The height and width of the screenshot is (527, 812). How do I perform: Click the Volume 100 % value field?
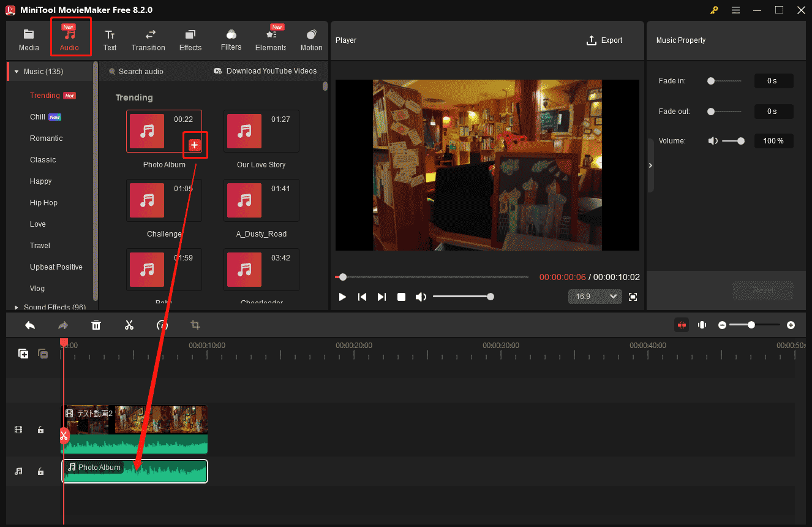[x=773, y=141]
